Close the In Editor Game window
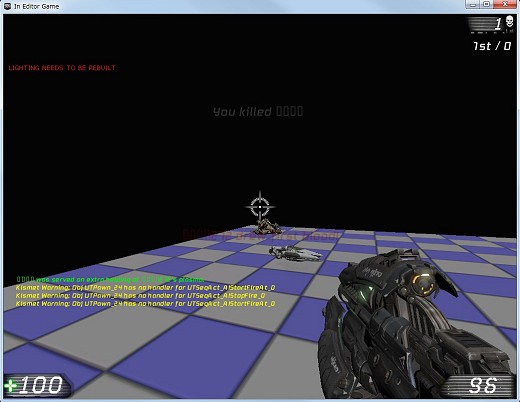Screen dimensions: 520x402 point(505,5)
